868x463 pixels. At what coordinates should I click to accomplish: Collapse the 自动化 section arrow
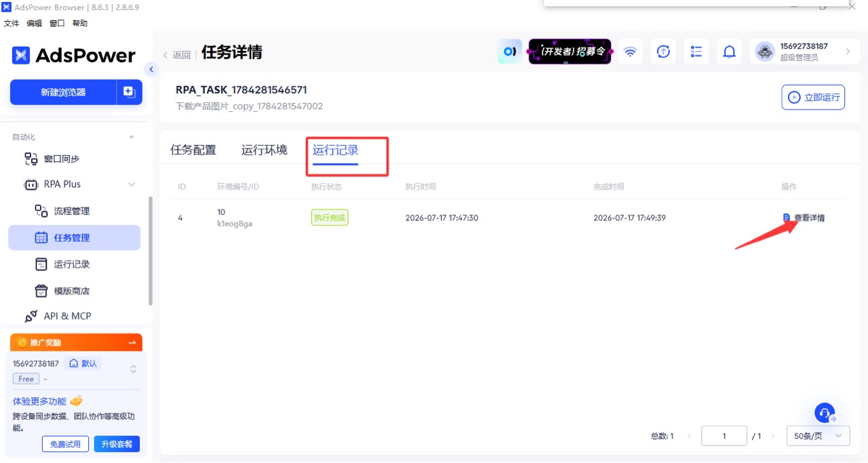132,137
